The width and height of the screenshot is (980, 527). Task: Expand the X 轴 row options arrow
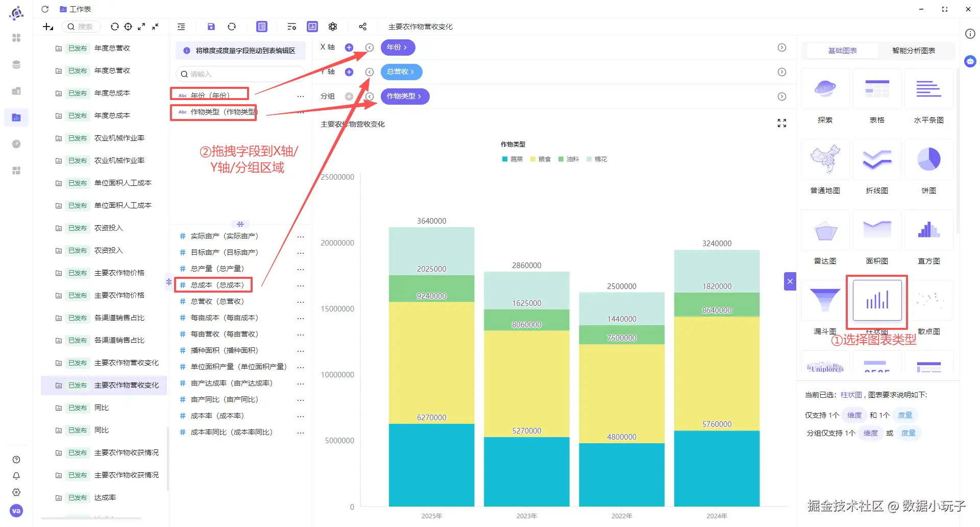click(782, 47)
